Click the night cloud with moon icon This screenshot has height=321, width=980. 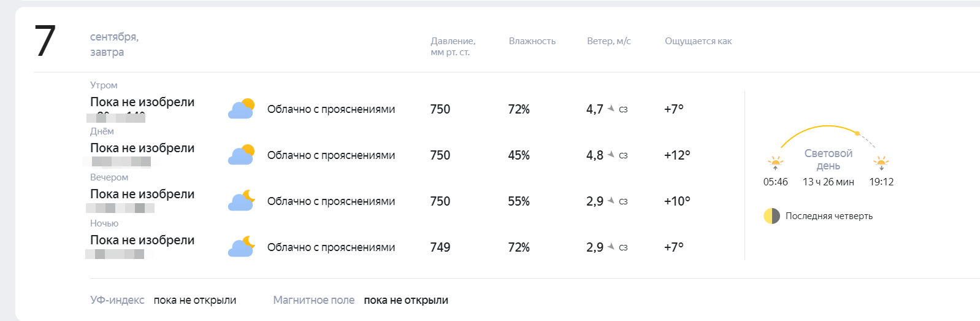pos(241,247)
